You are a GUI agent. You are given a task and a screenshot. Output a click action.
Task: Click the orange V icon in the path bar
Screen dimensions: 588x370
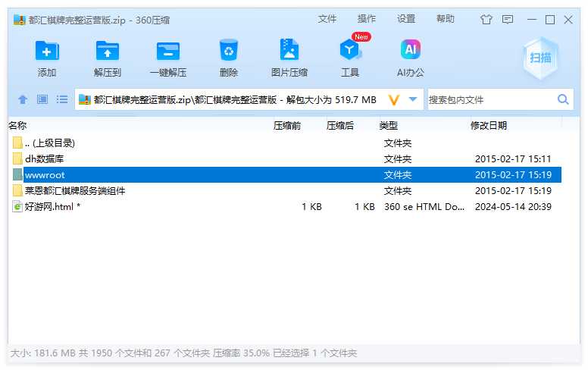pyautogui.click(x=394, y=100)
